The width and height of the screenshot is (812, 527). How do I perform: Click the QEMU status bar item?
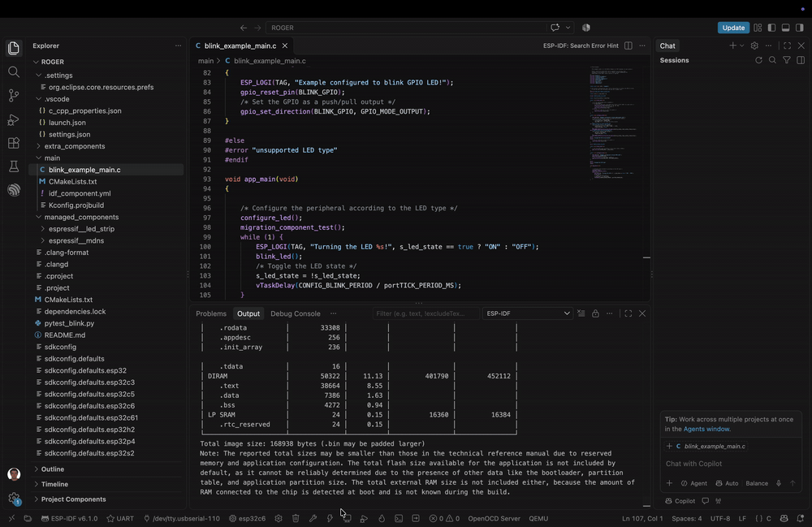538,518
